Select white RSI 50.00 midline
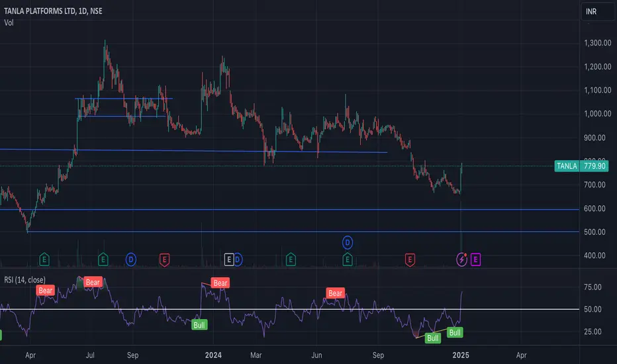Viewport: 617px width, 364px height. tap(289, 309)
